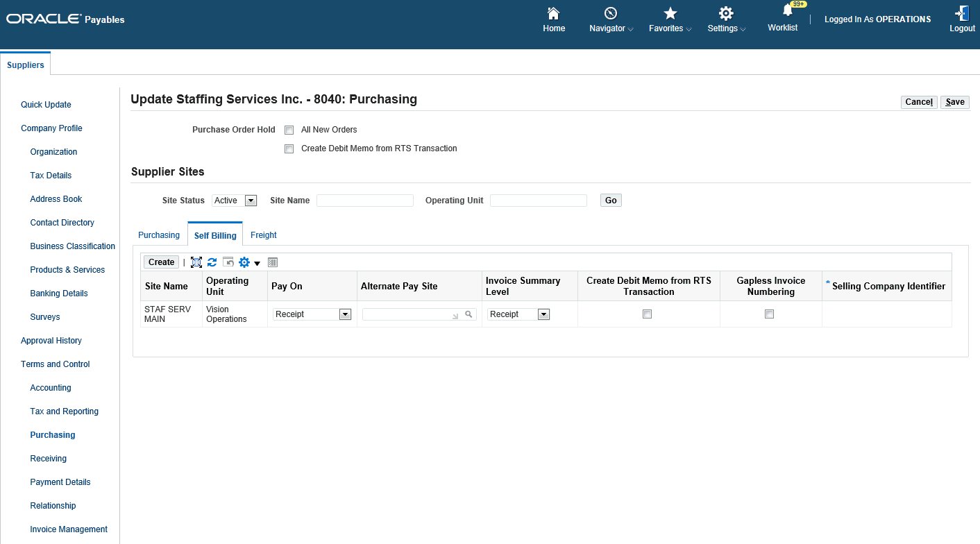Screen dimensions: 980x544
Task: Open Payment Details link
Action: [x=60, y=482]
